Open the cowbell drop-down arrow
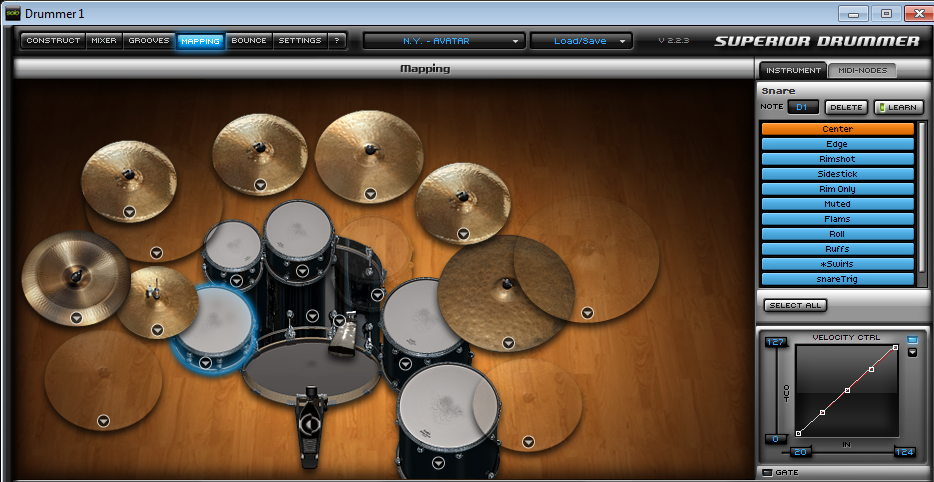The width and height of the screenshot is (934, 482). click(340, 321)
